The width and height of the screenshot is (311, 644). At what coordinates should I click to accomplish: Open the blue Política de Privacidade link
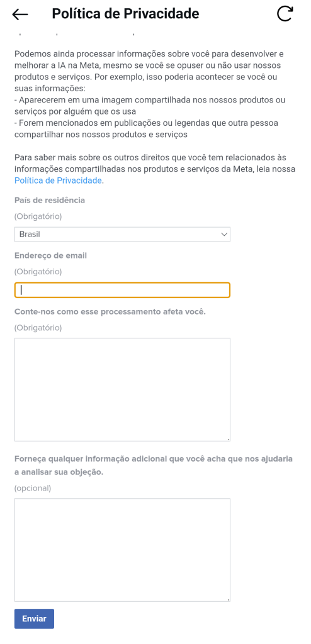(x=58, y=180)
